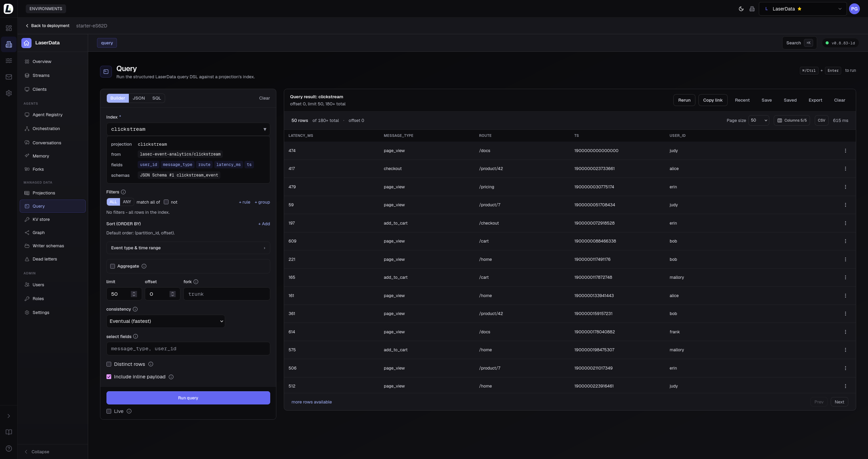
Task: Click CSV export button
Action: 822,120
